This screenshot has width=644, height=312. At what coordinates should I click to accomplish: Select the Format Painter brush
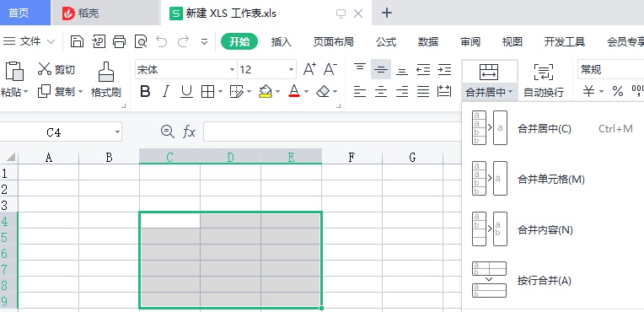(106, 72)
